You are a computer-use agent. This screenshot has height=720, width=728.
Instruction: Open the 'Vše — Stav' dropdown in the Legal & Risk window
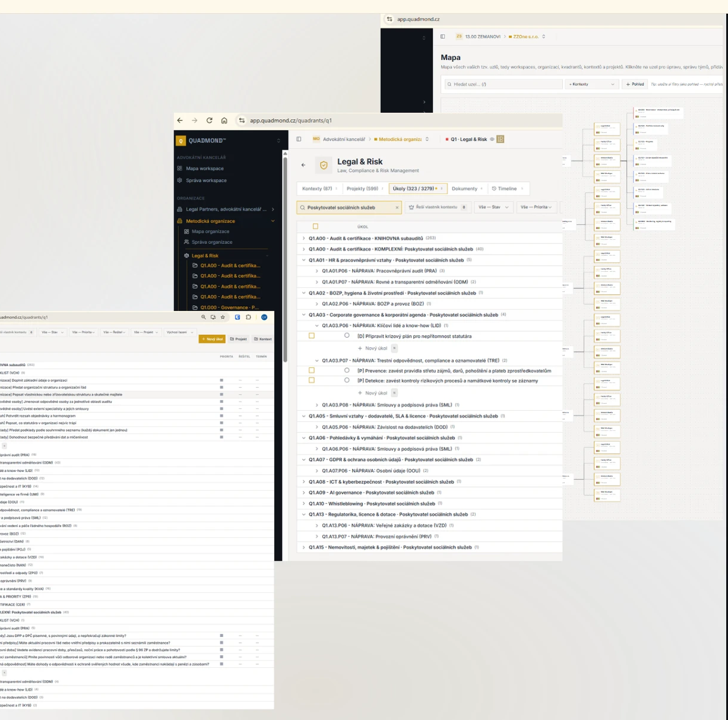[x=494, y=207]
